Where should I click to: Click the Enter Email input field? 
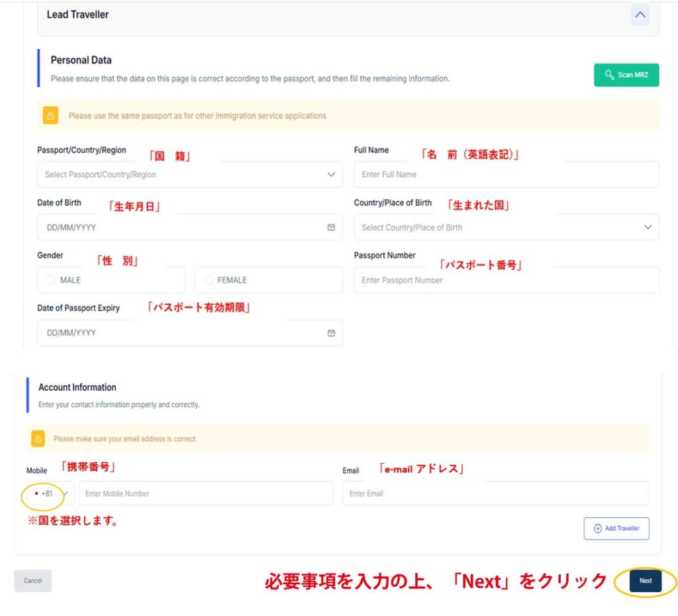[495, 493]
